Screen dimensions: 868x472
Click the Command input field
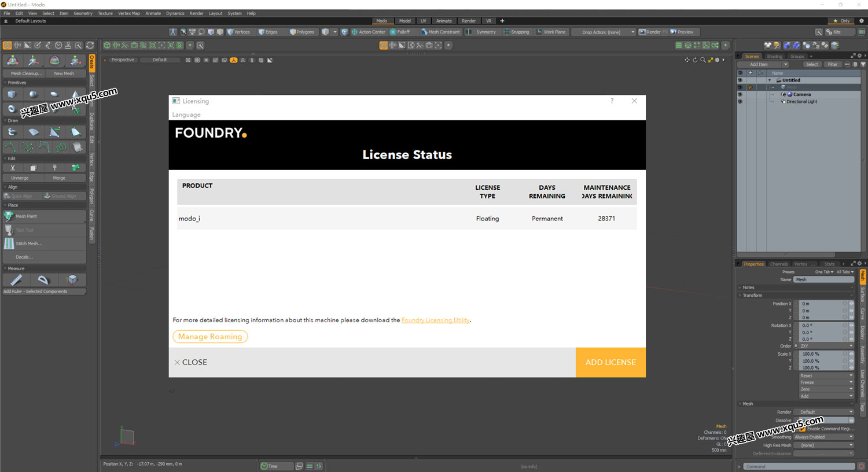pos(799,466)
